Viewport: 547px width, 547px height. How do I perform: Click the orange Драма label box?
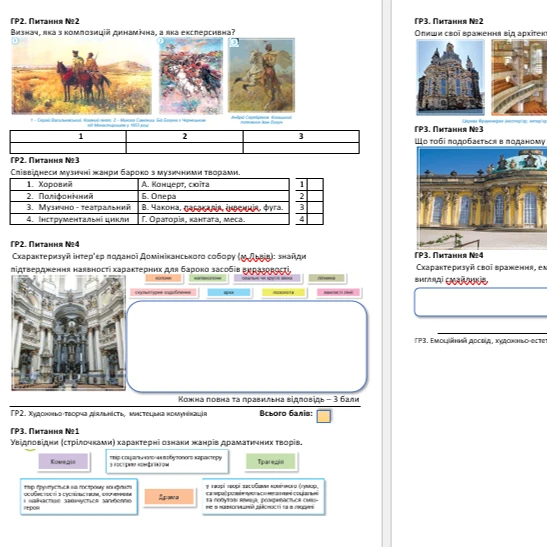(169, 497)
